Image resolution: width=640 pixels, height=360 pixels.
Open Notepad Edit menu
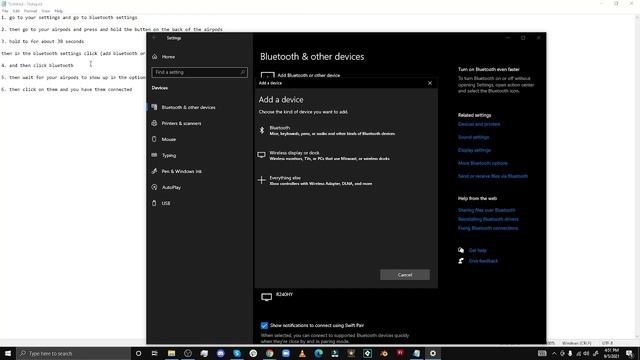[16, 11]
